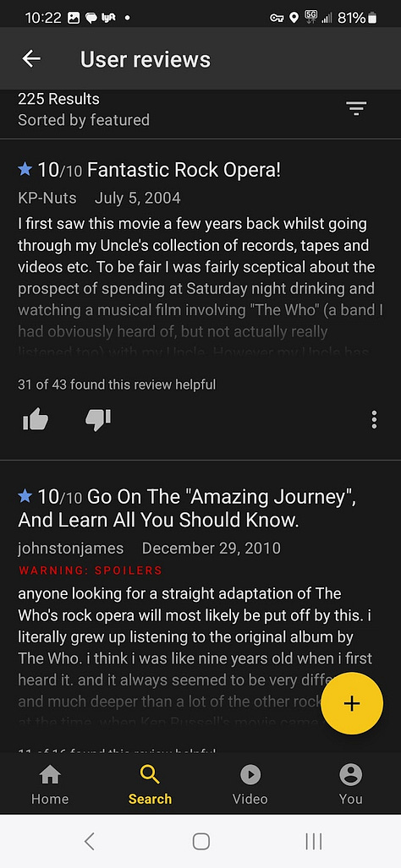
Task: Open Fantastic Rock Opera review title
Action: click(184, 169)
